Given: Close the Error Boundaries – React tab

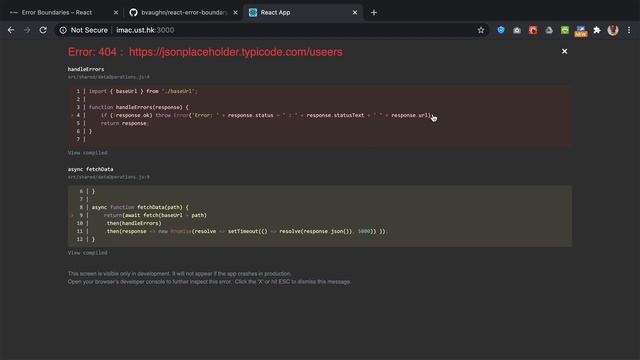Looking at the screenshot, I should click(116, 13).
